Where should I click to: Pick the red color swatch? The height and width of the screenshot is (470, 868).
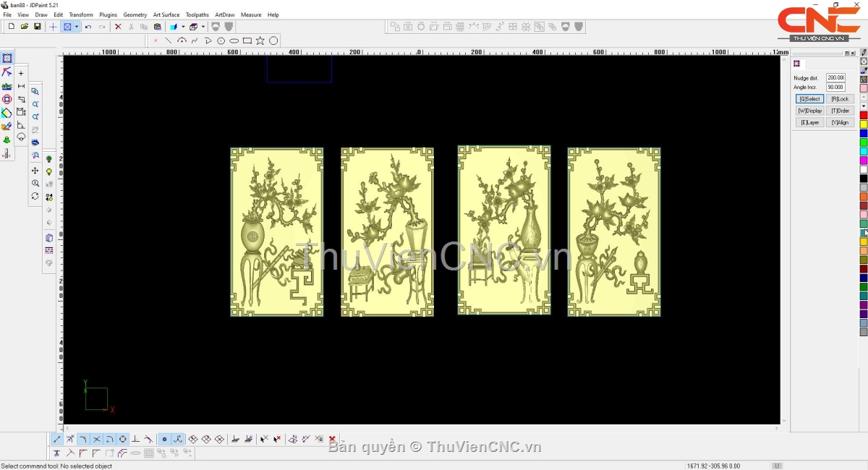pyautogui.click(x=864, y=116)
